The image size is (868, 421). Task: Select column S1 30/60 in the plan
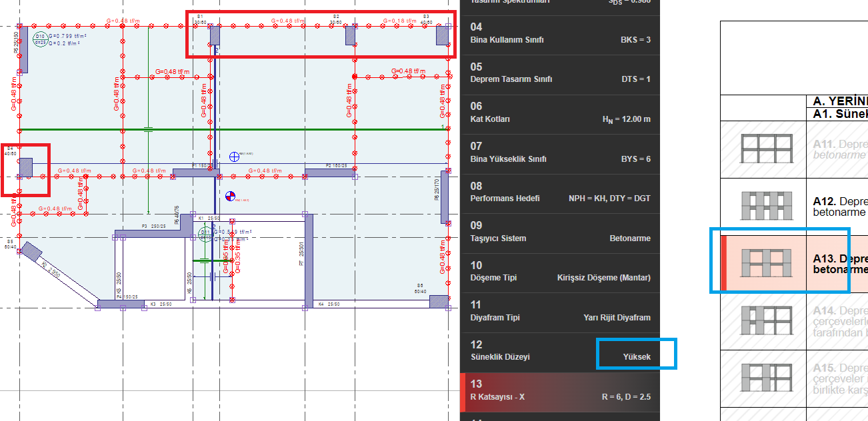(x=215, y=35)
